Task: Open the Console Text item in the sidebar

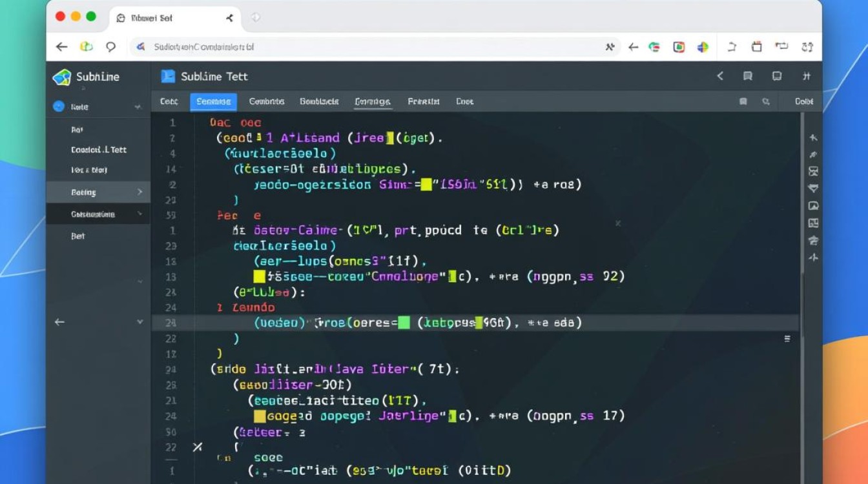Action: coord(97,150)
